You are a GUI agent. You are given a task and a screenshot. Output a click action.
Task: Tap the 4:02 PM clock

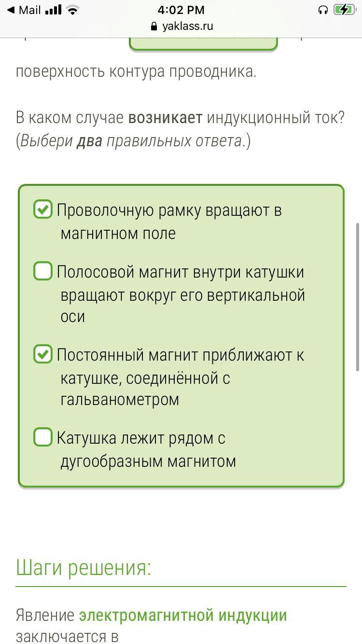click(181, 10)
